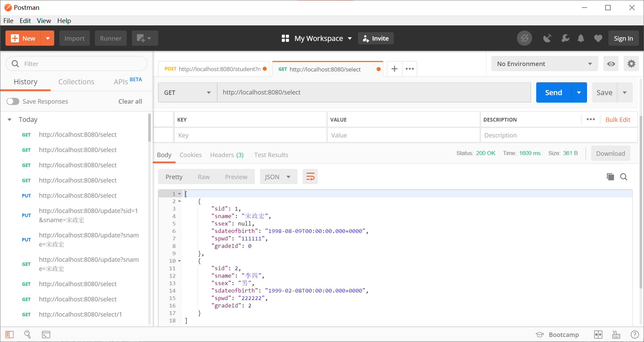Send the request
This screenshot has height=342, width=644.
pos(554,92)
